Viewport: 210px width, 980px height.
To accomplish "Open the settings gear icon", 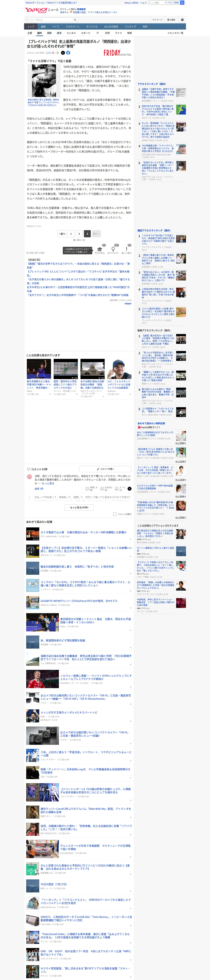I will tap(182, 20).
